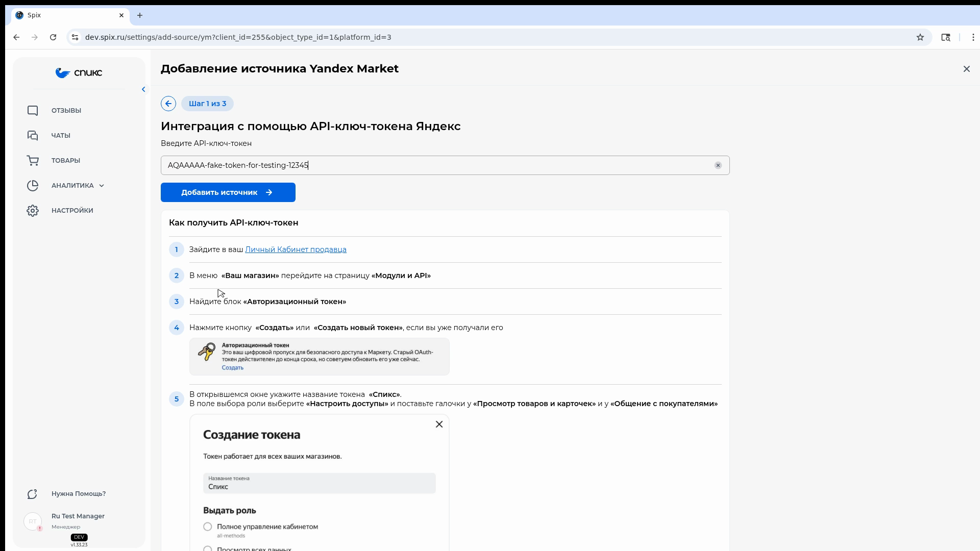Screen dimensions: 980x551
Task: Click the Нужна Помощь? help icon
Action: (x=33, y=494)
